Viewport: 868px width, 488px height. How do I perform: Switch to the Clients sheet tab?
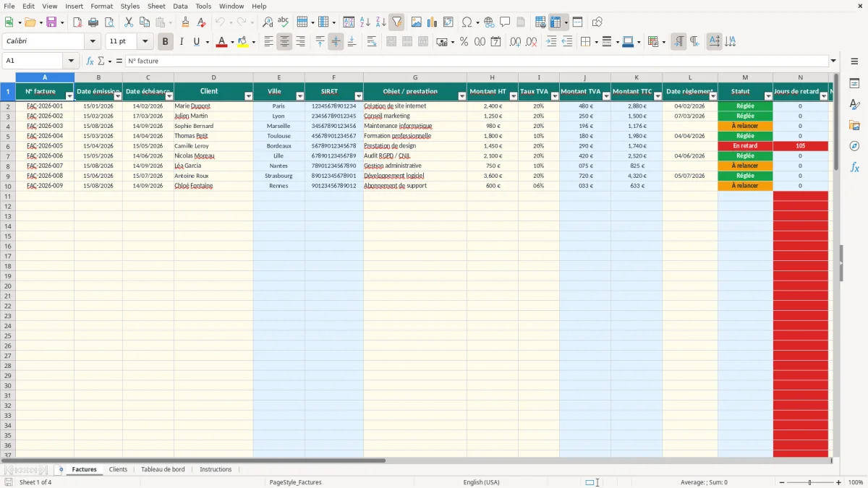[118, 470]
